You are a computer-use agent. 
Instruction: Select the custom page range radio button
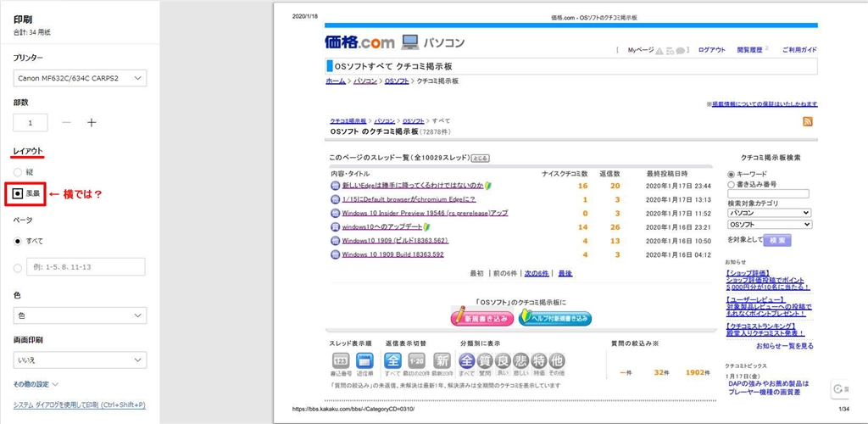click(x=18, y=267)
